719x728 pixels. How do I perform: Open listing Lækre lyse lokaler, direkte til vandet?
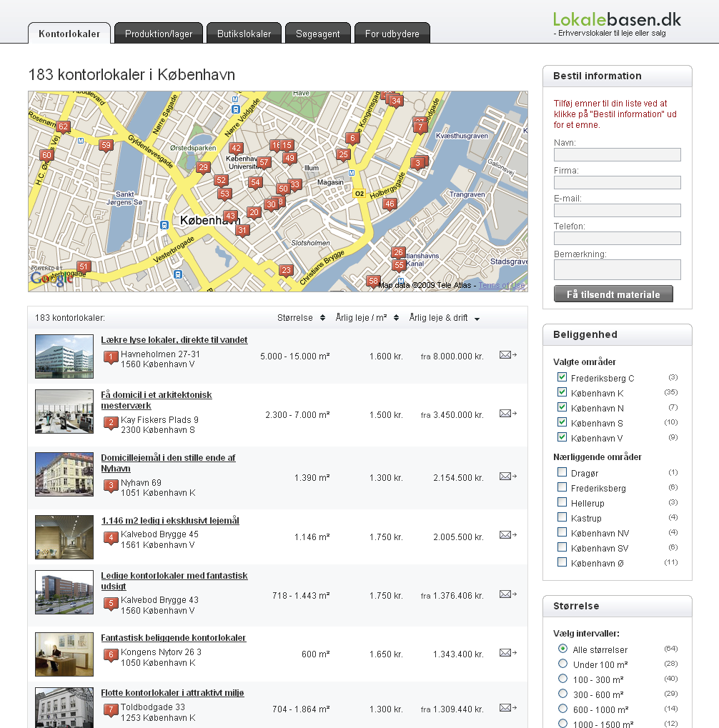[174, 340]
